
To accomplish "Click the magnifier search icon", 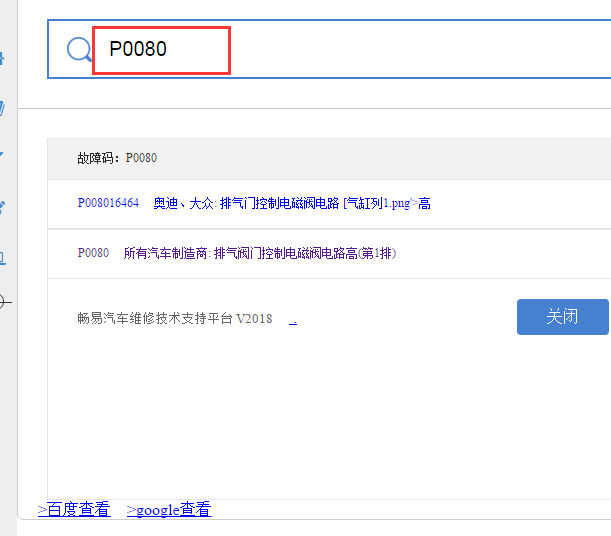I will click(79, 49).
